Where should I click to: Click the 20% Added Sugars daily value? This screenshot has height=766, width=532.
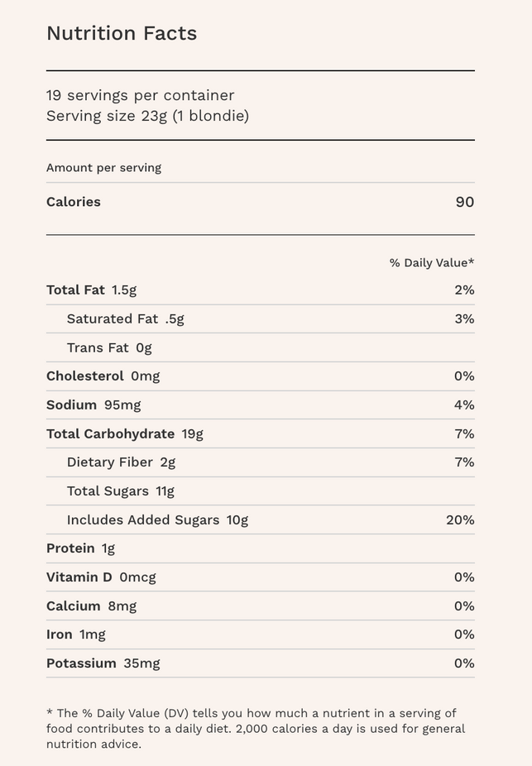tap(460, 520)
